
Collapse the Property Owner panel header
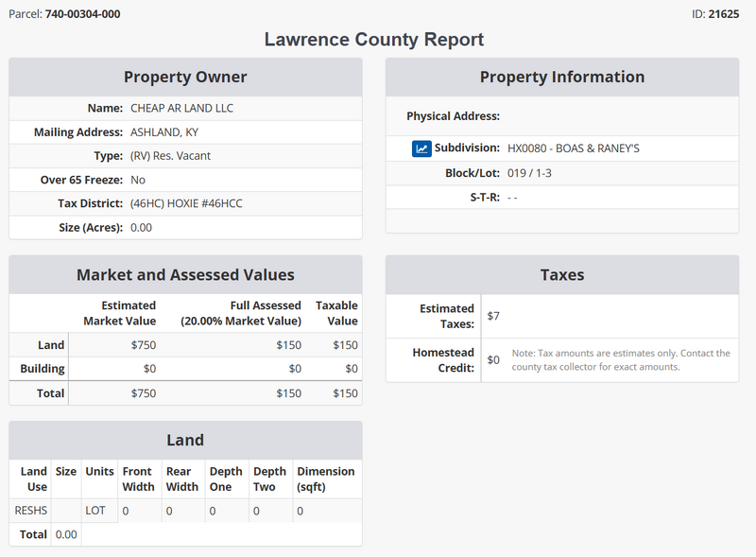185,77
